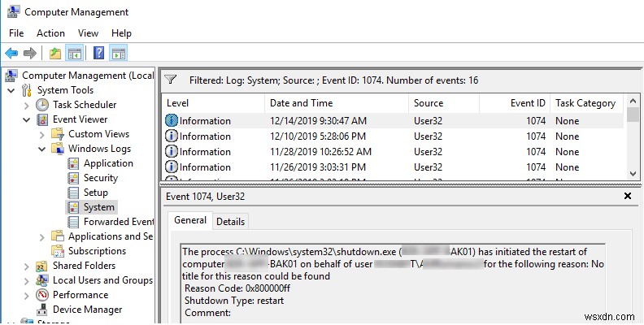Viewport: 644px width, 325px height.
Task: Collapse the Windows Logs tree node
Action: pos(41,149)
